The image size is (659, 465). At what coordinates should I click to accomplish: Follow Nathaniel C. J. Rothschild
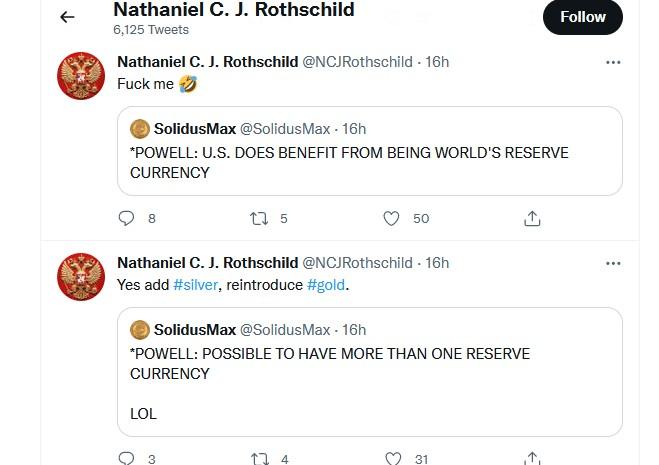pyautogui.click(x=583, y=17)
